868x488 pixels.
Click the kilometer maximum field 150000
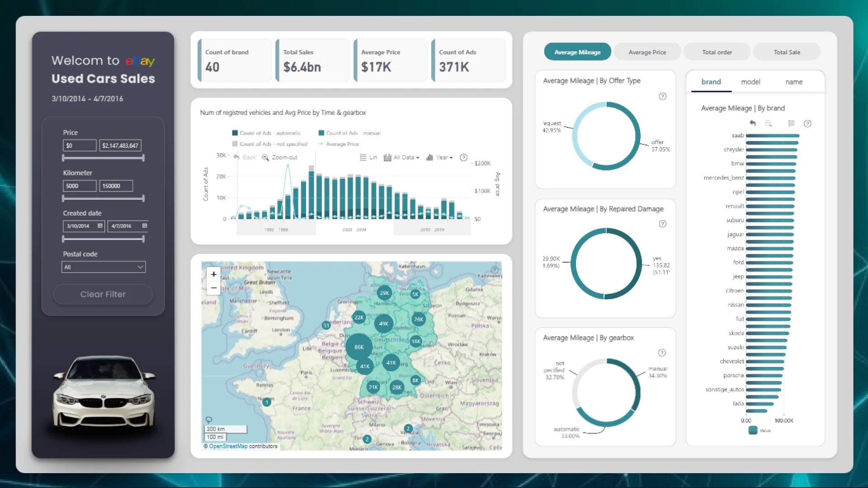(x=116, y=186)
